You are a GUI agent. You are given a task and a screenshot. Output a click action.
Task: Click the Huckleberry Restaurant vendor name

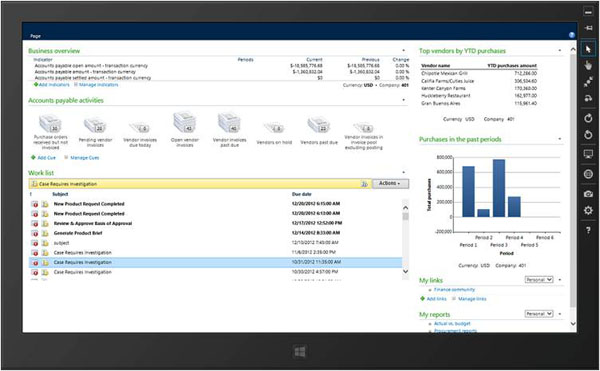446,96
